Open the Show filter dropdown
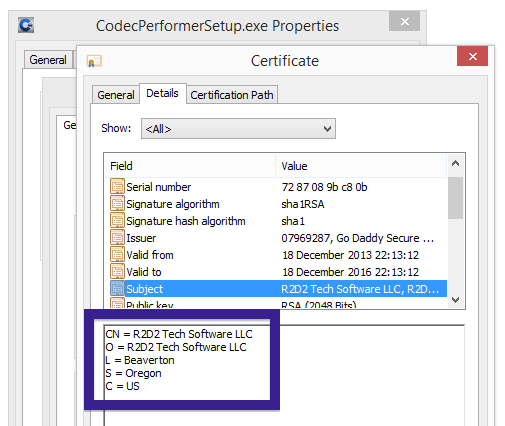The image size is (505, 426). coord(238,128)
